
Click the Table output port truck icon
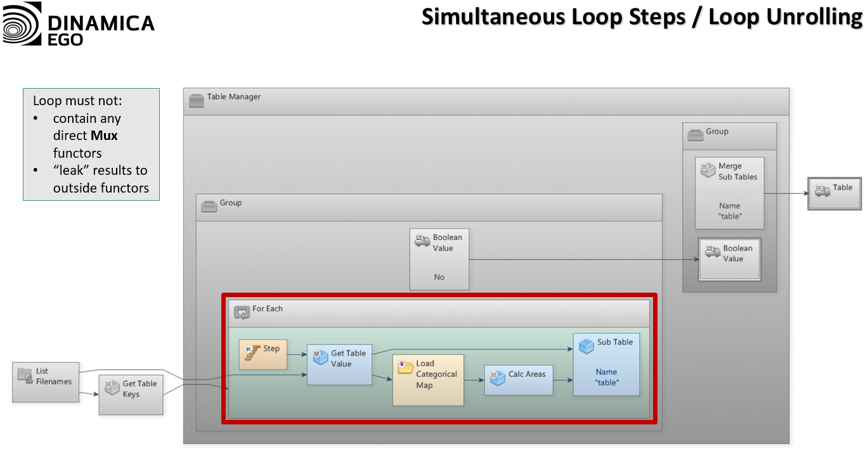pyautogui.click(x=822, y=189)
